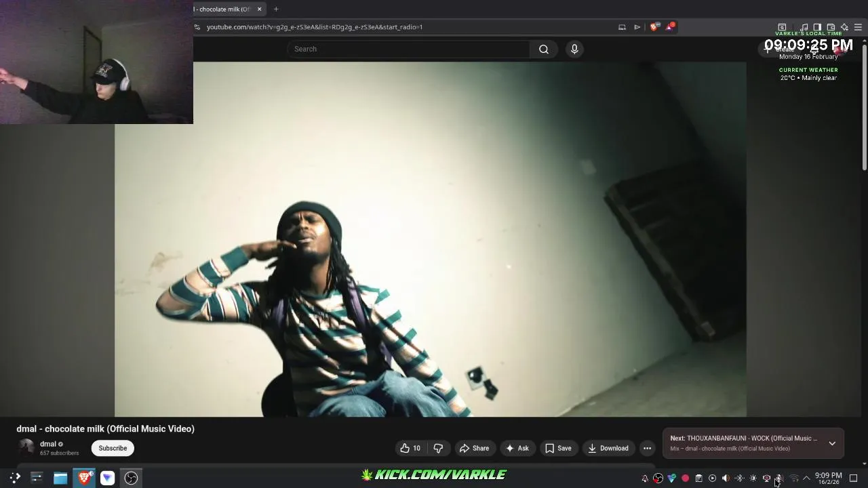Click the music video player area
This screenshot has width=868, height=488.
click(431, 239)
